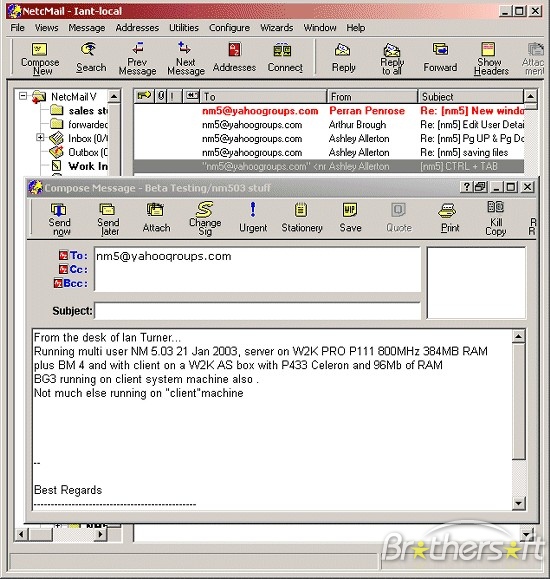The width and height of the screenshot is (550, 579).
Task: Sort messages by the Subject column header
Action: pyautogui.click(x=471, y=96)
